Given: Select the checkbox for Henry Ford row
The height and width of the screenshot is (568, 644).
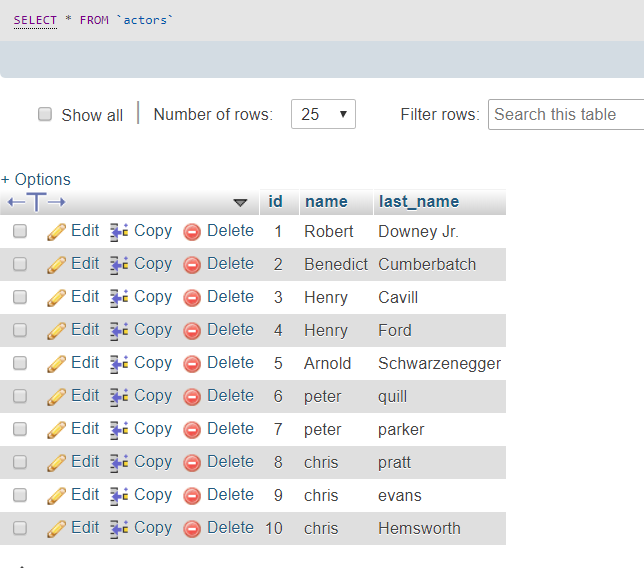Looking at the screenshot, I should 20,330.
